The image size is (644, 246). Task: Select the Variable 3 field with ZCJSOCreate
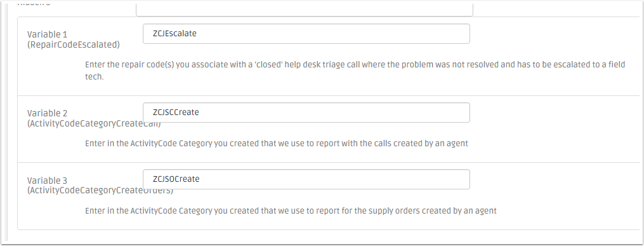point(306,179)
